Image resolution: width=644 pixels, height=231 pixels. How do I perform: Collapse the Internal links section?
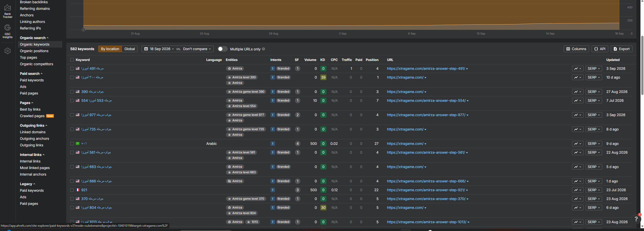click(x=32, y=155)
